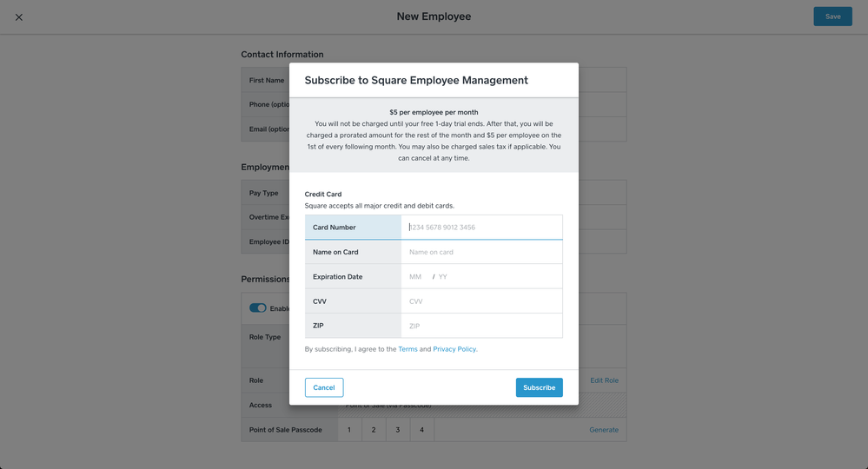The width and height of the screenshot is (868, 469).
Task: Select passcode digit box showing 2
Action: [x=374, y=430]
